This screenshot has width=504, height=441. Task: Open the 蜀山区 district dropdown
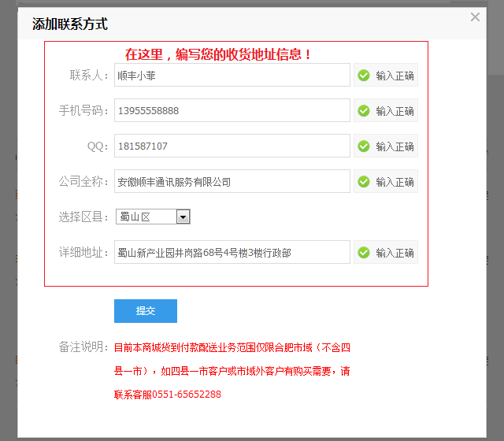153,217
